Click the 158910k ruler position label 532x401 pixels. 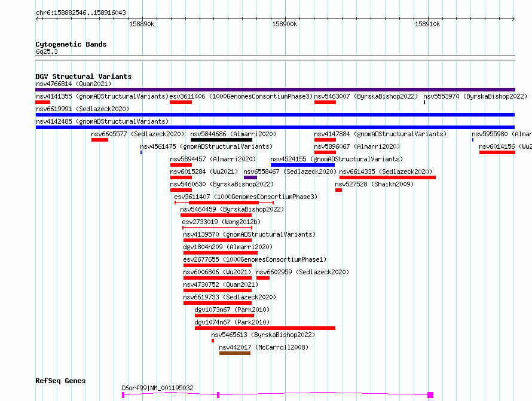click(427, 24)
